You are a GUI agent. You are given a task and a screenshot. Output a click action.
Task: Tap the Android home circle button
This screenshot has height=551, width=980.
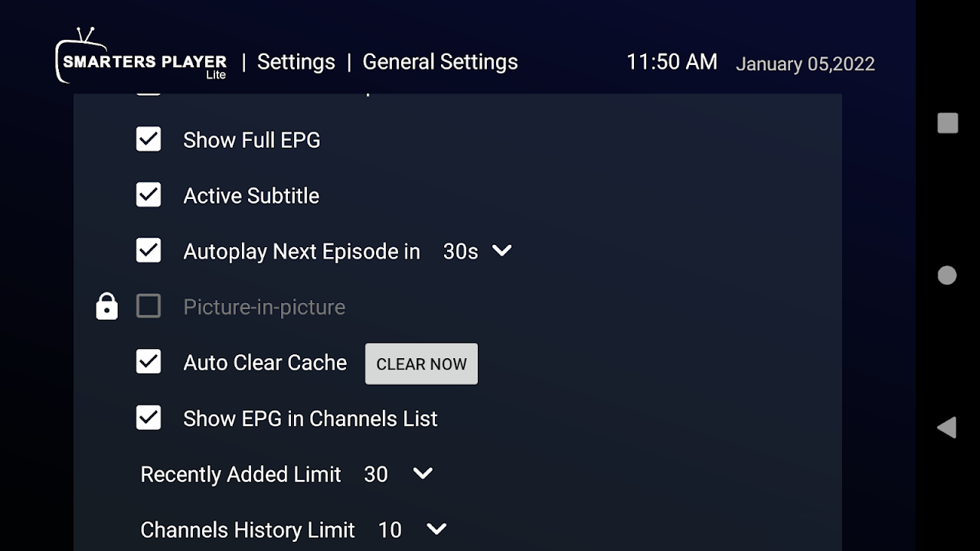pyautogui.click(x=947, y=275)
